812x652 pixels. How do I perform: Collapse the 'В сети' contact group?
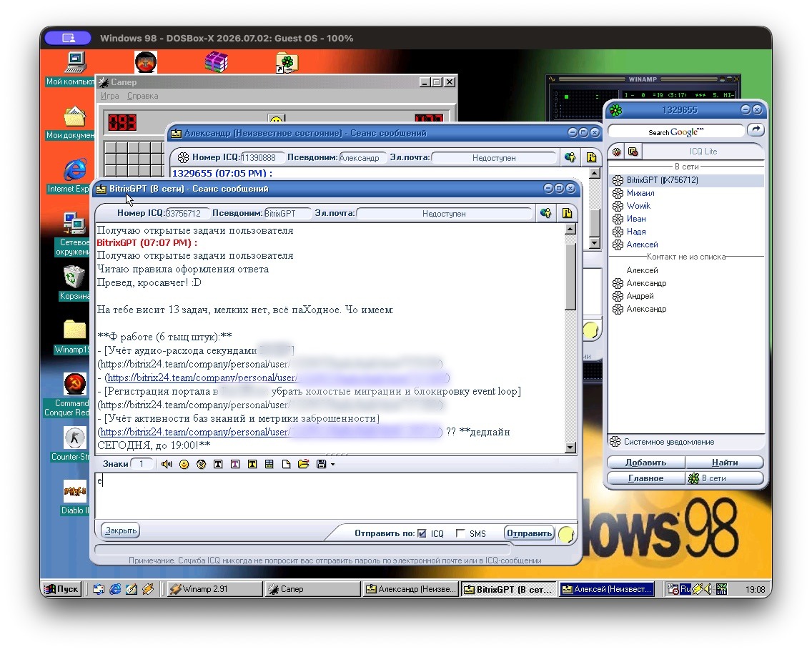686,167
